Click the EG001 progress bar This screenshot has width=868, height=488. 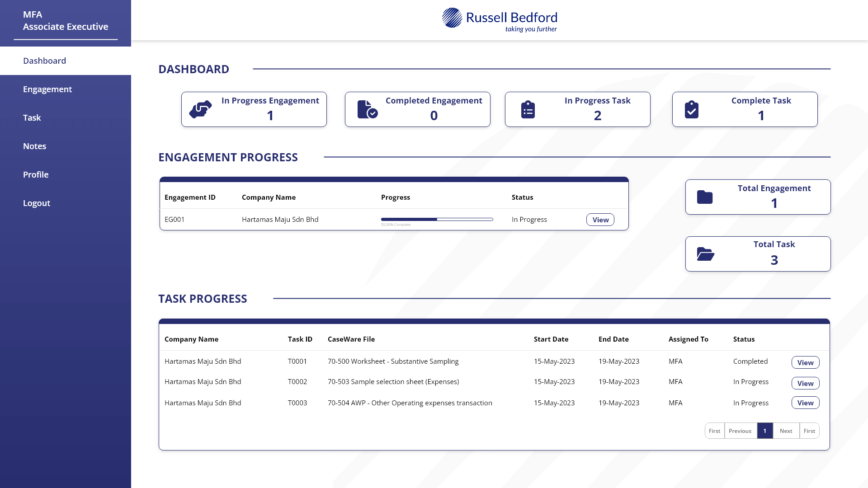click(x=437, y=219)
